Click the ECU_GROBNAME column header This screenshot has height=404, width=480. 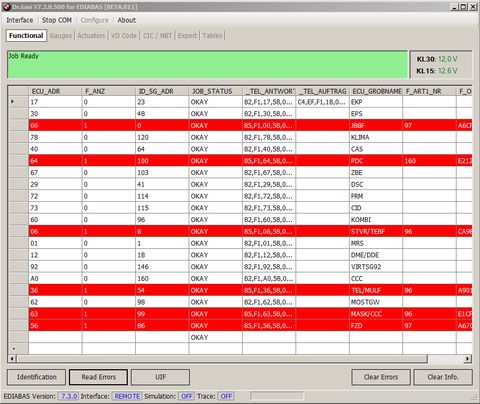pyautogui.click(x=376, y=91)
